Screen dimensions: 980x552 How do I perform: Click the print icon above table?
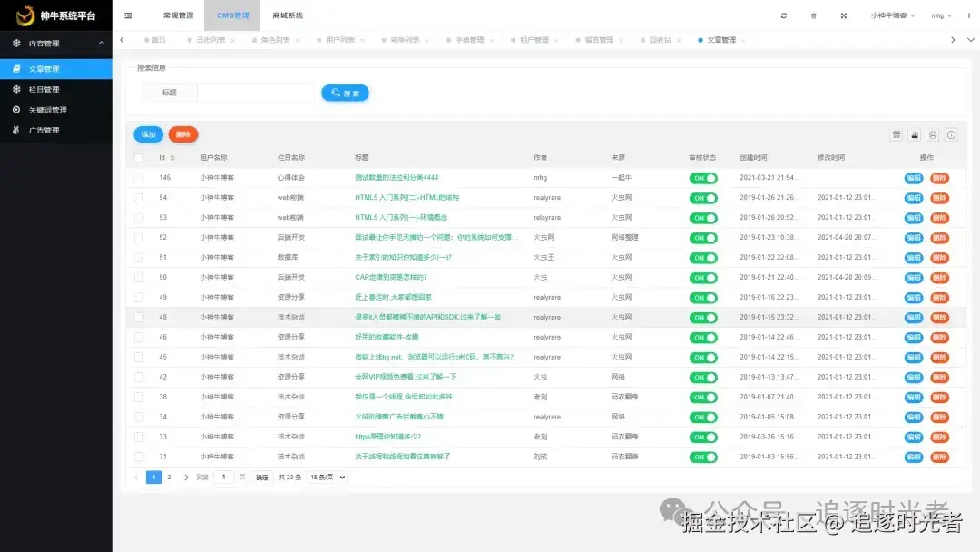(x=933, y=135)
